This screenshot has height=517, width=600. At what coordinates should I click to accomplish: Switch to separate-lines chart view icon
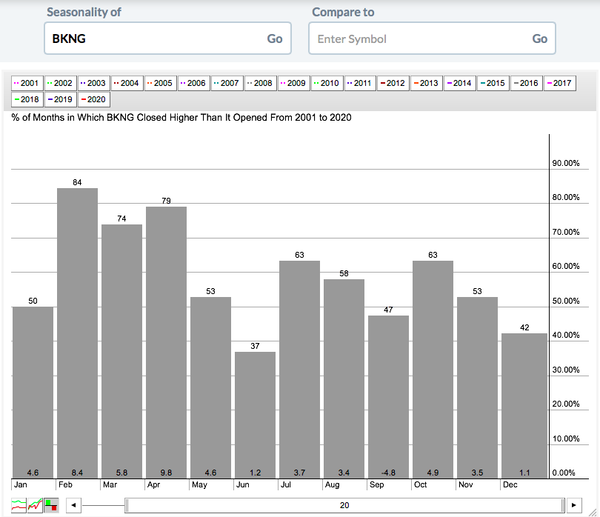[x=19, y=504]
